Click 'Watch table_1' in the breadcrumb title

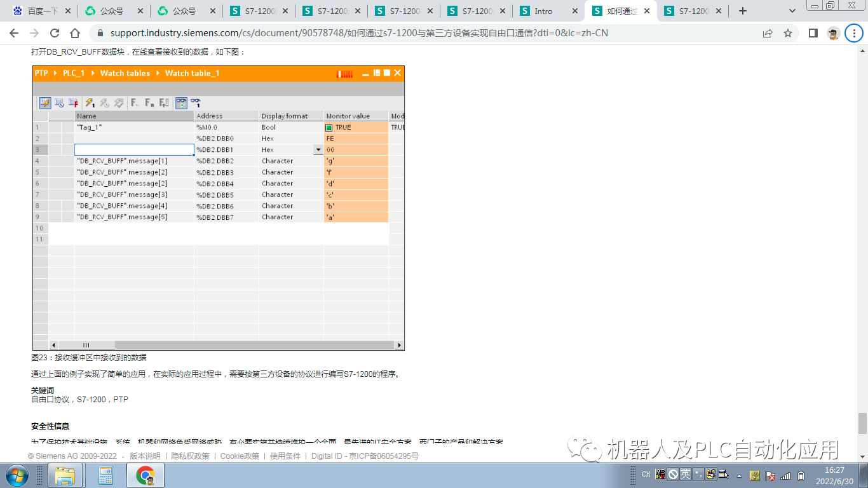pyautogui.click(x=193, y=73)
